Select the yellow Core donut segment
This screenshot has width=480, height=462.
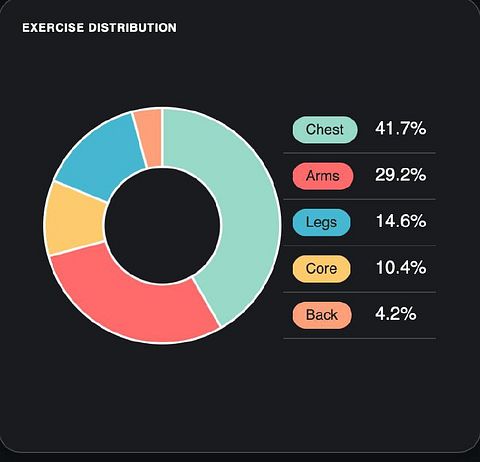point(75,218)
